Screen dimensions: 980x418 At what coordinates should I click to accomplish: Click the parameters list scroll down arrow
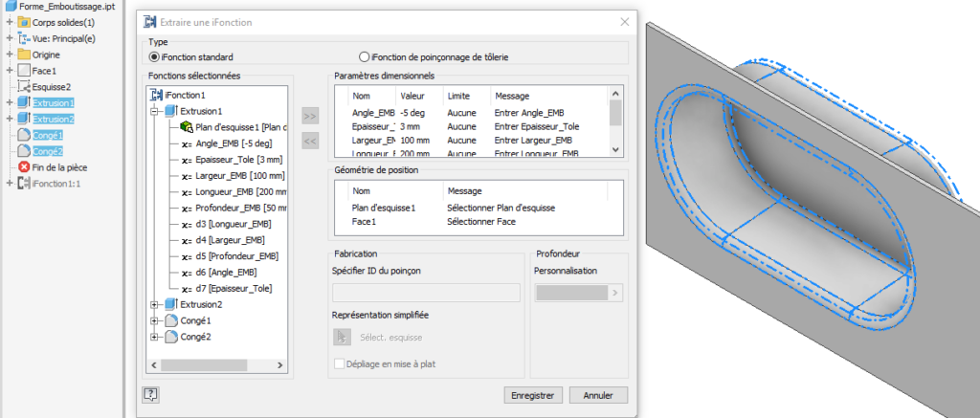[615, 150]
